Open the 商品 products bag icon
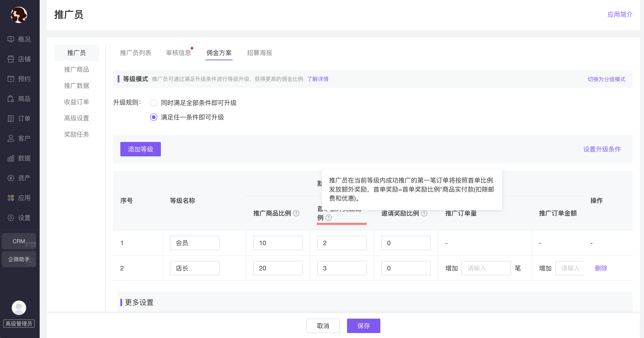Image resolution: width=644 pixels, height=338 pixels. 11,99
